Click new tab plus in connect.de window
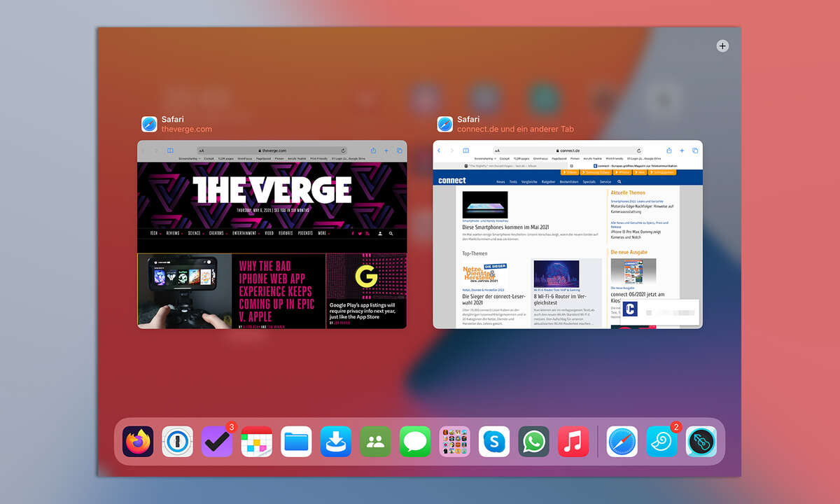840x504 pixels. pos(682,150)
